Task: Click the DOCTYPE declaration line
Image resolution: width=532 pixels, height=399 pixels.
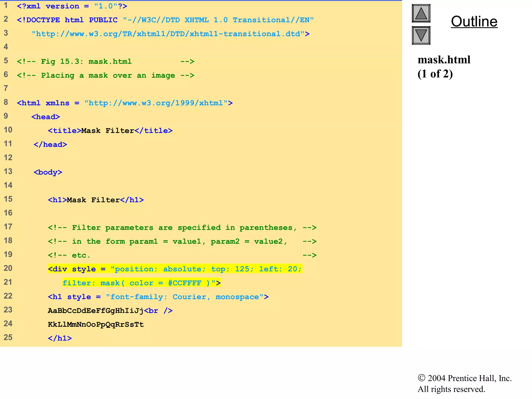Action: pyautogui.click(x=165, y=20)
